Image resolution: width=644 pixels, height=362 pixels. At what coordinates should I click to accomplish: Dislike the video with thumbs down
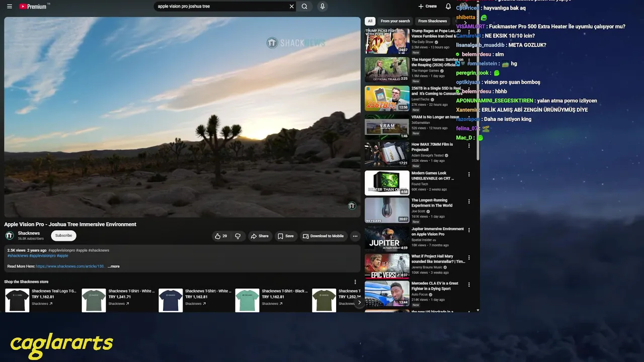pyautogui.click(x=238, y=236)
